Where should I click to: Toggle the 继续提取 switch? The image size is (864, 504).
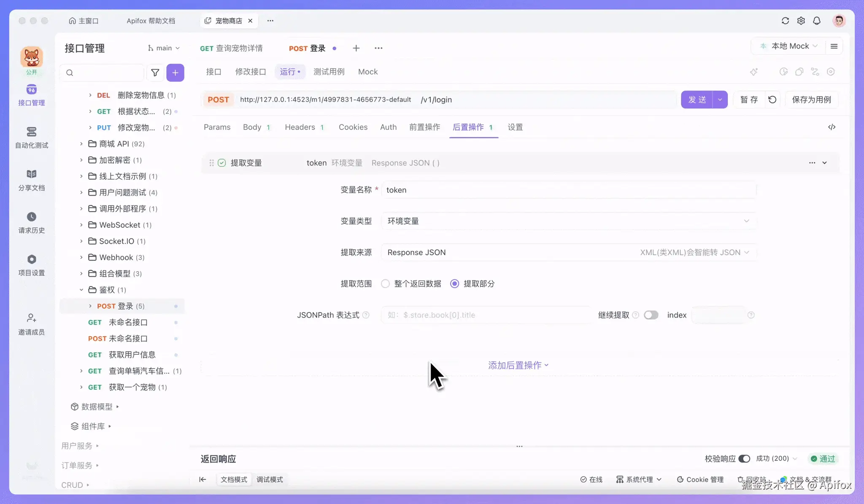pyautogui.click(x=651, y=315)
